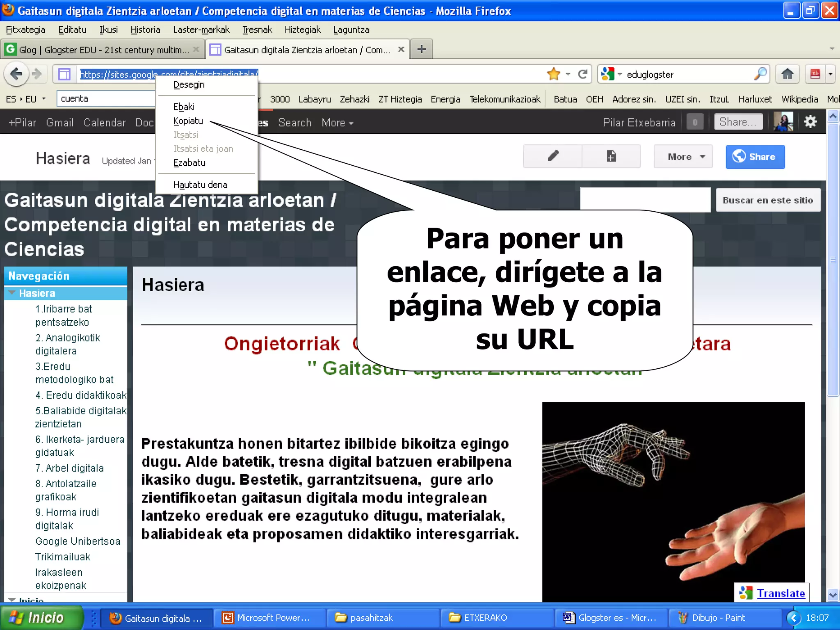Reload the page with refresh icon
The height and width of the screenshot is (630, 840).
582,74
